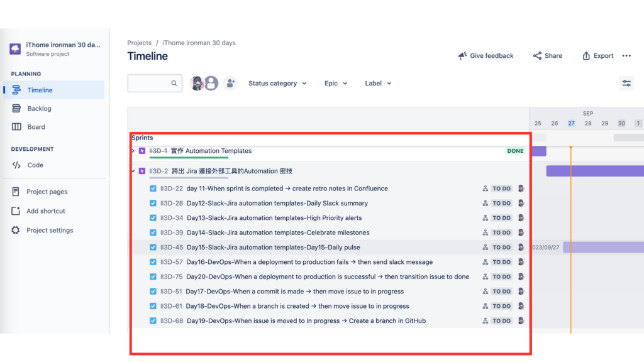Click the Add shortcut icon
Screen dimensions: 644x362
(16, 211)
